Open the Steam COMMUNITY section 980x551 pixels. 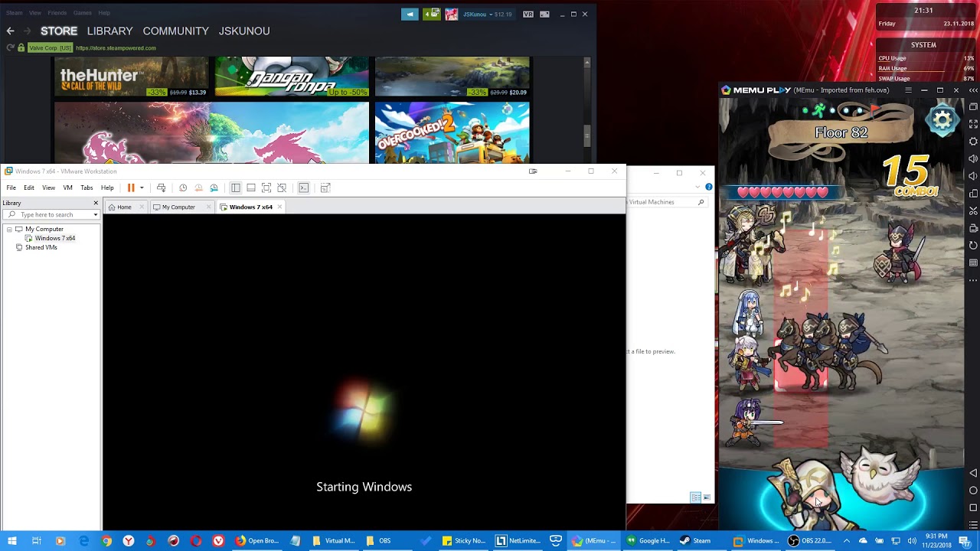click(175, 31)
